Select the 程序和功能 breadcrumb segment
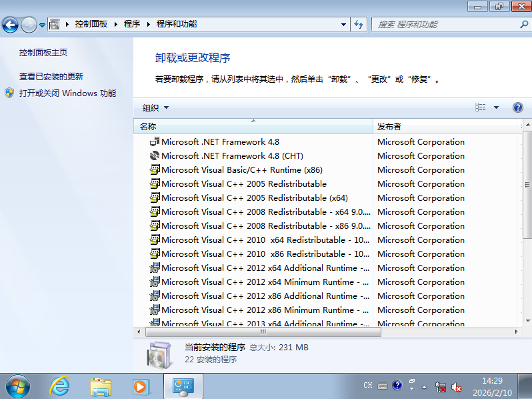The width and height of the screenshot is (532, 399). (177, 24)
